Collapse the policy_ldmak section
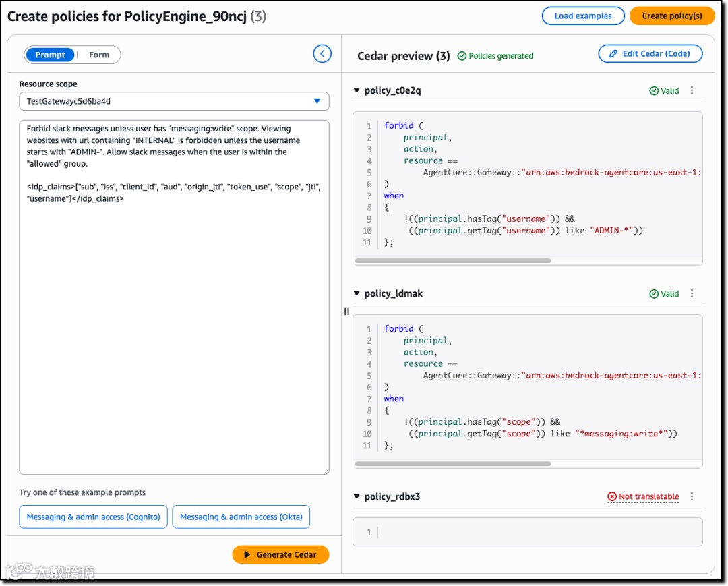The height and width of the screenshot is (586, 728). click(357, 293)
